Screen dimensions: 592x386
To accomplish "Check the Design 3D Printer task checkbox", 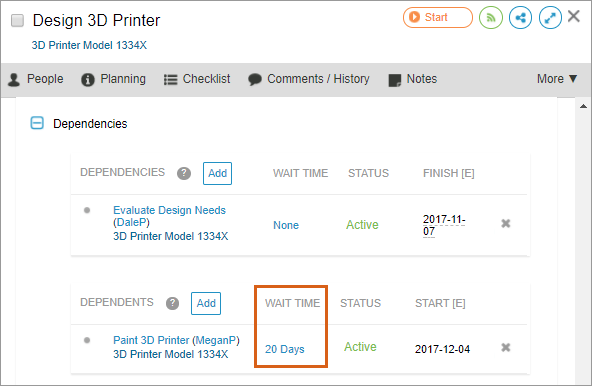I will pyautogui.click(x=17, y=20).
